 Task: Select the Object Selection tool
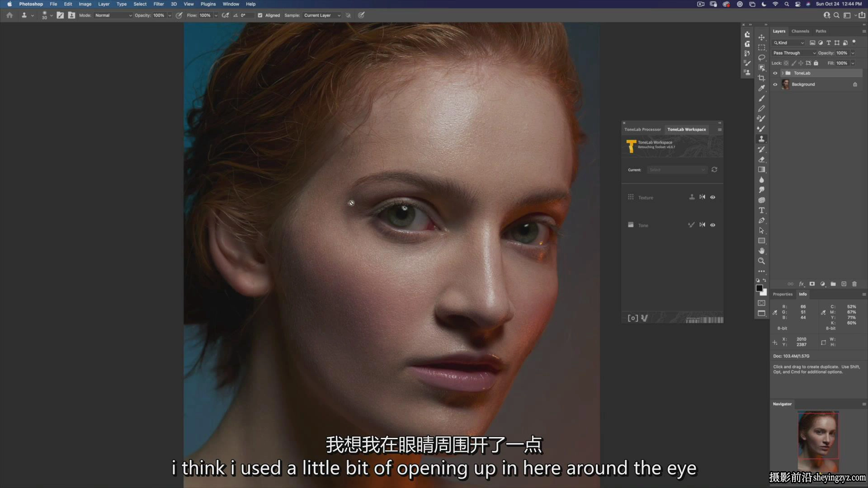pyautogui.click(x=762, y=68)
